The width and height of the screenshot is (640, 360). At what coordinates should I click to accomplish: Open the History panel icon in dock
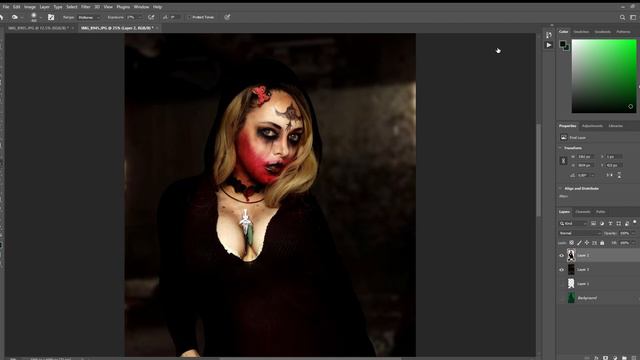549,35
